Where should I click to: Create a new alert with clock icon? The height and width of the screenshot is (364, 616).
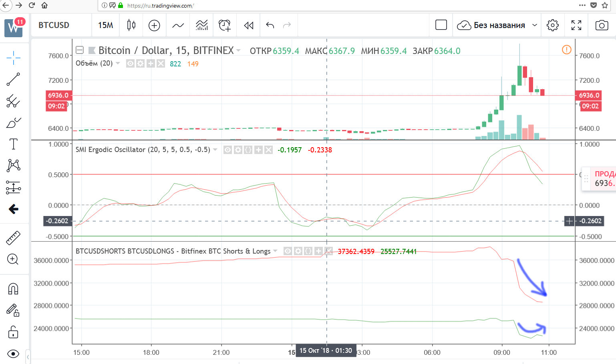click(225, 25)
